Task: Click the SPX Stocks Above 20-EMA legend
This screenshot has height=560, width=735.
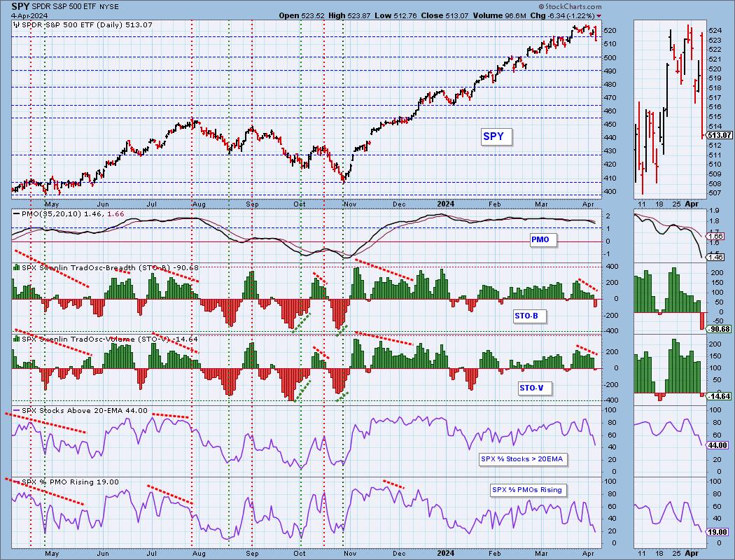Action: [x=80, y=411]
